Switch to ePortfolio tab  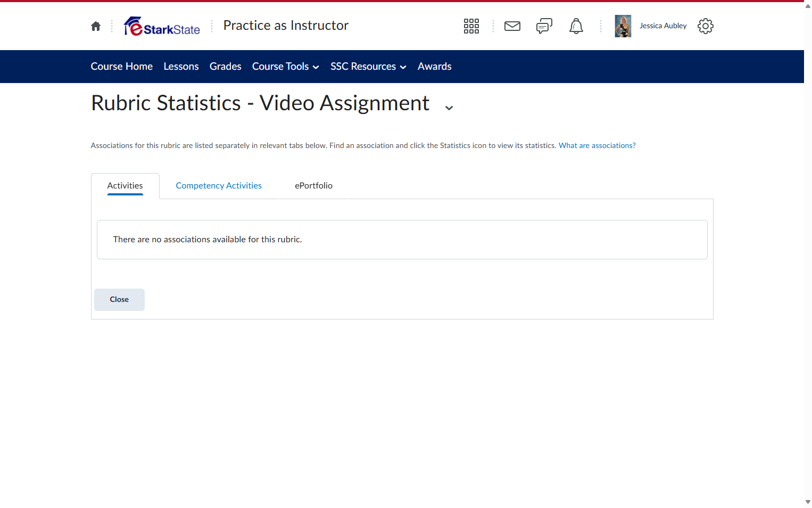point(314,186)
